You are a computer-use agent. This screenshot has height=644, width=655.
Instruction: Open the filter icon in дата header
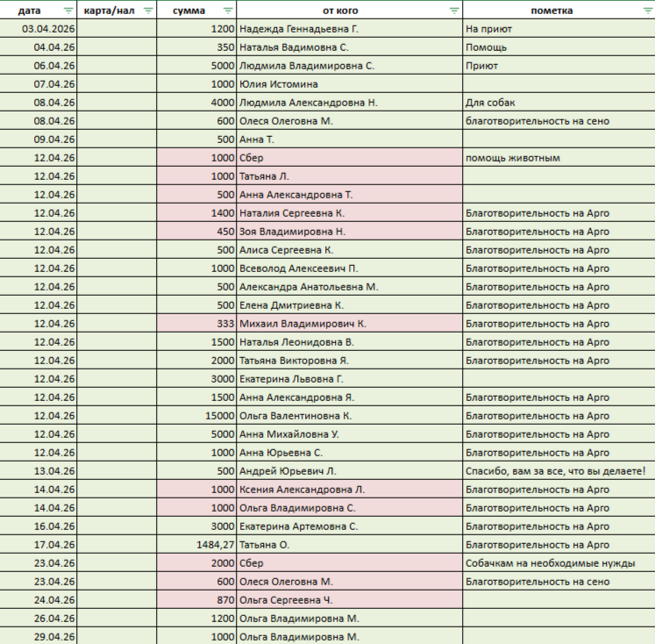point(68,11)
